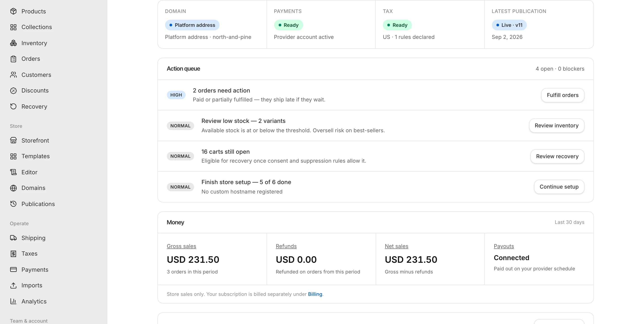Click the Ready badge under Payments
This screenshot has height=324, width=644.
(288, 25)
